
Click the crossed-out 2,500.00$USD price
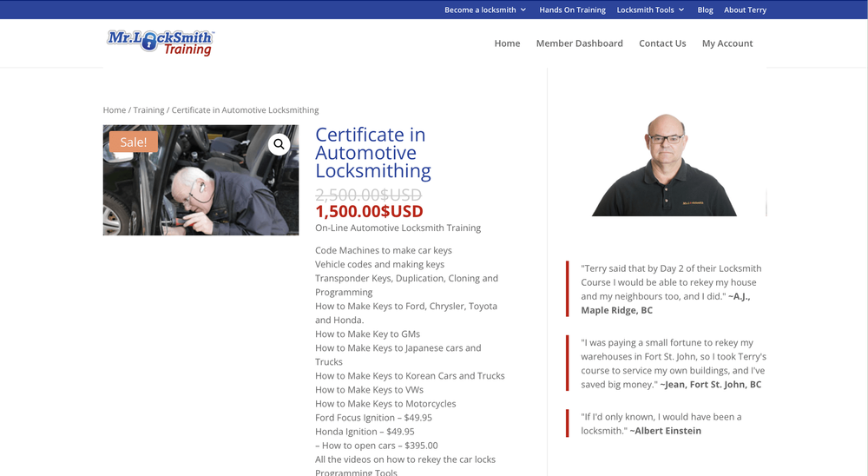tap(369, 195)
